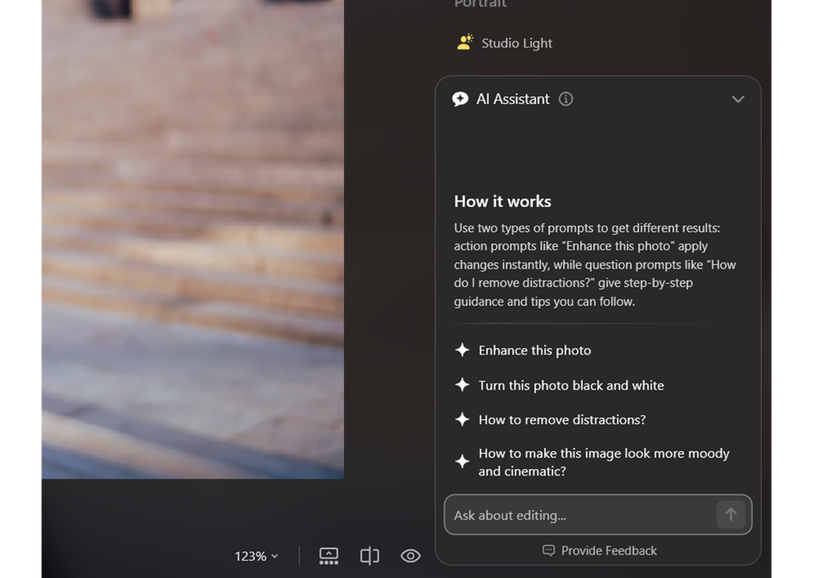Click the AI Assistant chat bubble icon
Screen dimensions: 840x578
[460, 99]
